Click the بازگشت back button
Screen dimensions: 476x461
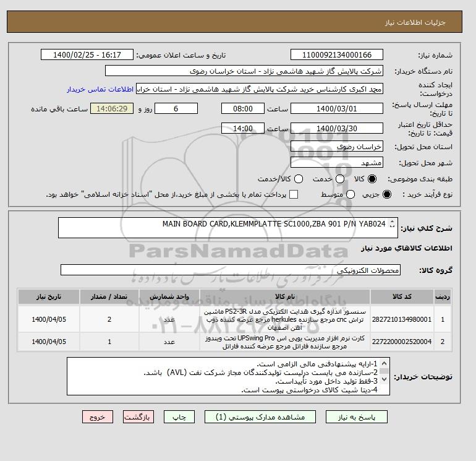coord(138,417)
